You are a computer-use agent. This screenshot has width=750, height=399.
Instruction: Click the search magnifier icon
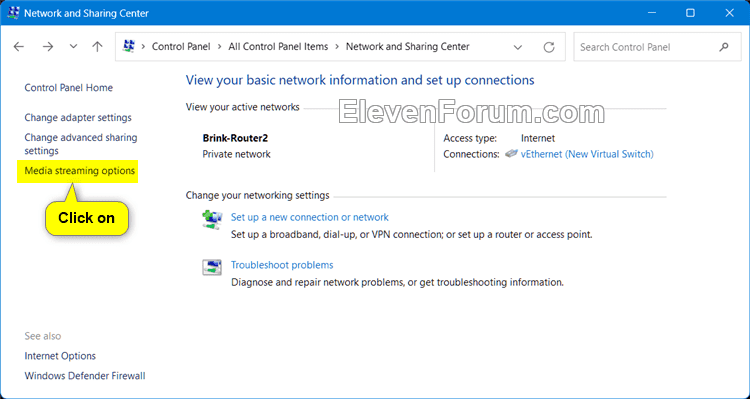[724, 47]
